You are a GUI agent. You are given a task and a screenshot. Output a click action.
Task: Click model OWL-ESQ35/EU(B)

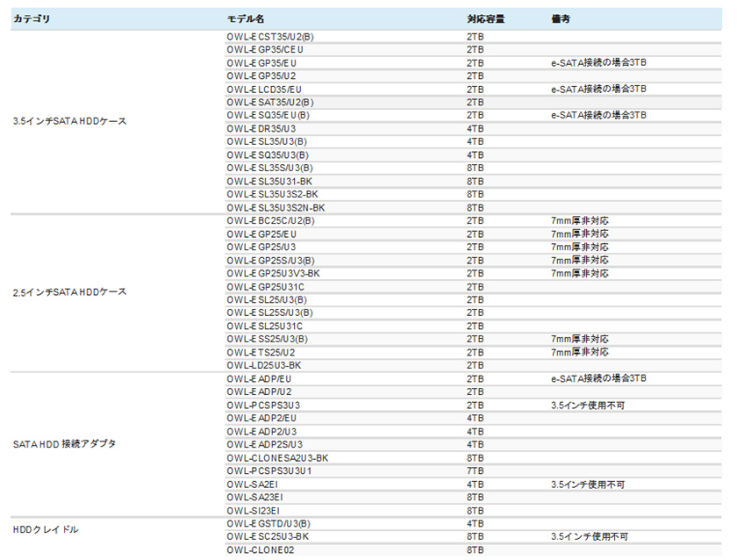(268, 116)
